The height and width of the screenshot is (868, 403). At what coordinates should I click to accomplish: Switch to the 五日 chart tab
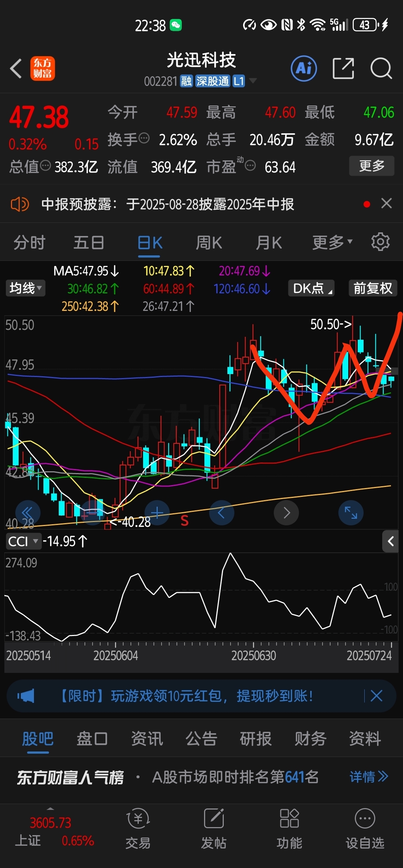pos(89,243)
